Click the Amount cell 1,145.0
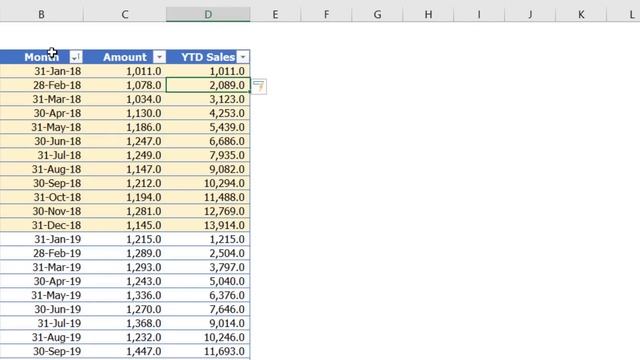 [x=124, y=225]
